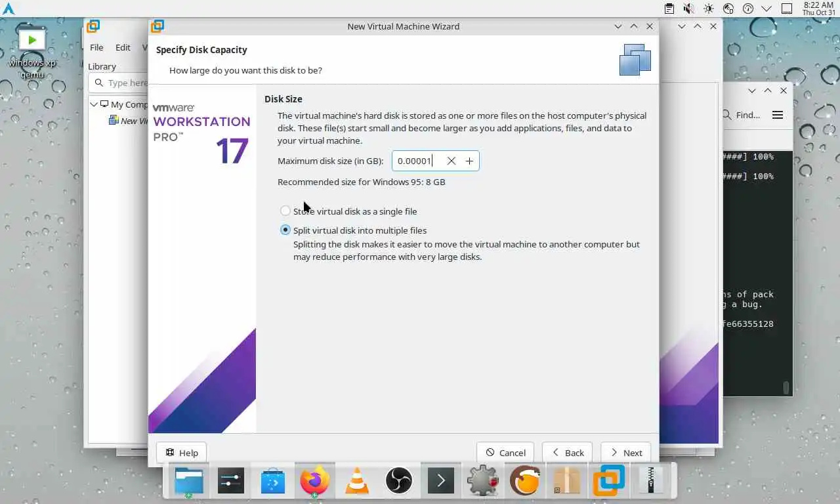The width and height of the screenshot is (840, 504).
Task: Click the Recommended size for Windows 95 text
Action: tap(362, 182)
